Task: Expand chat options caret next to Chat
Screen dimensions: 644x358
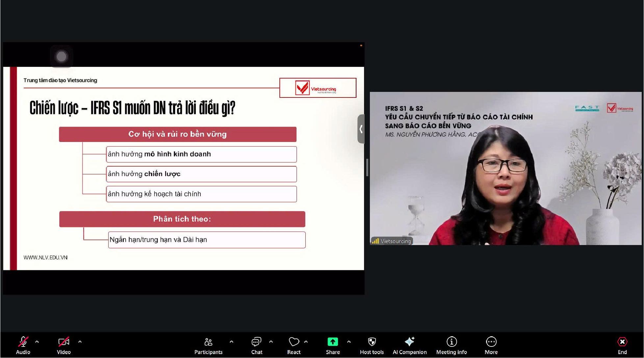Action: coord(271,342)
